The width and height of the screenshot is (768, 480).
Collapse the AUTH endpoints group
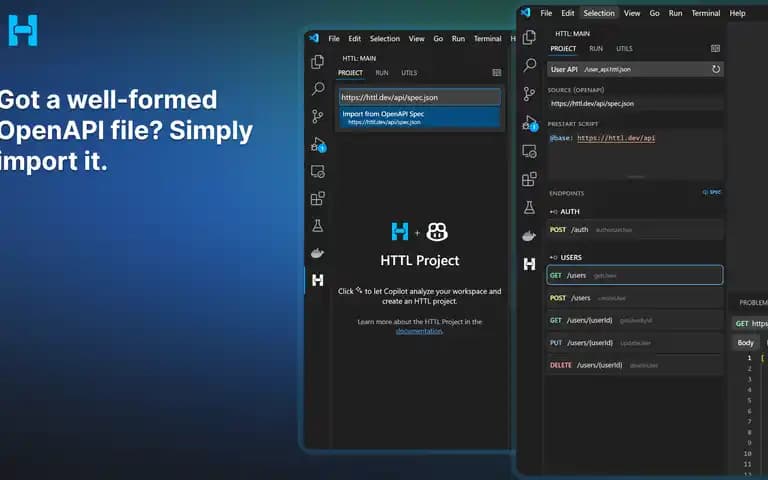[x=564, y=212]
